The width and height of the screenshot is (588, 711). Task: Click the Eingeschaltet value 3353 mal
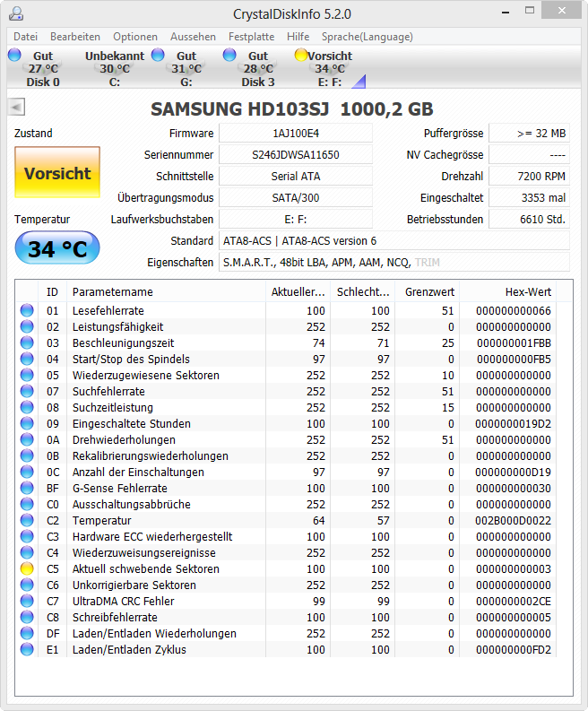coord(529,198)
